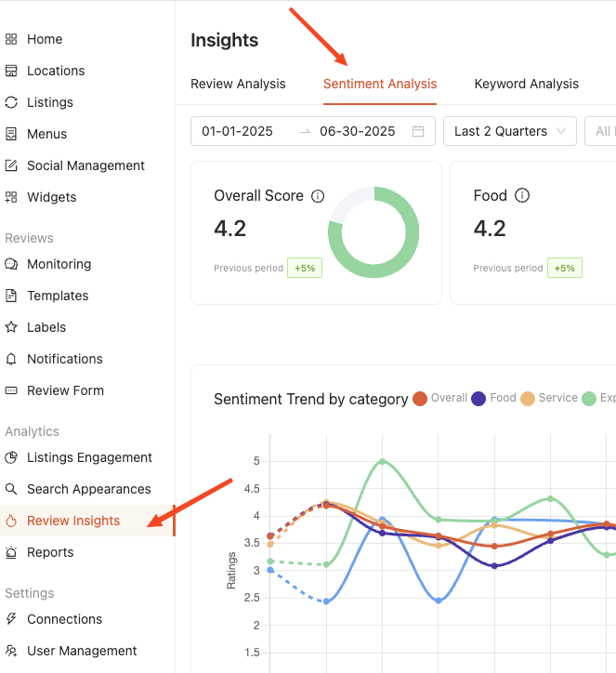
Task: Click the info icon beside Overall Score
Action: pos(318,196)
